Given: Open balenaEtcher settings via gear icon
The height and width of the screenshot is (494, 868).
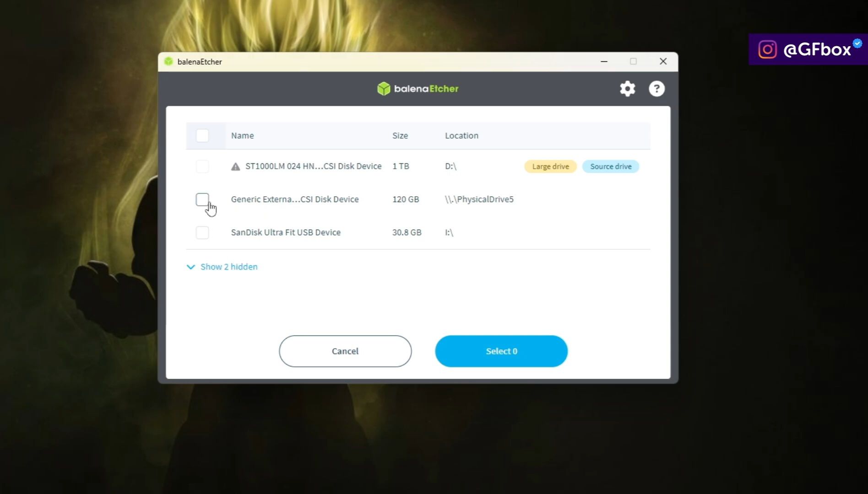Looking at the screenshot, I should click(x=627, y=88).
